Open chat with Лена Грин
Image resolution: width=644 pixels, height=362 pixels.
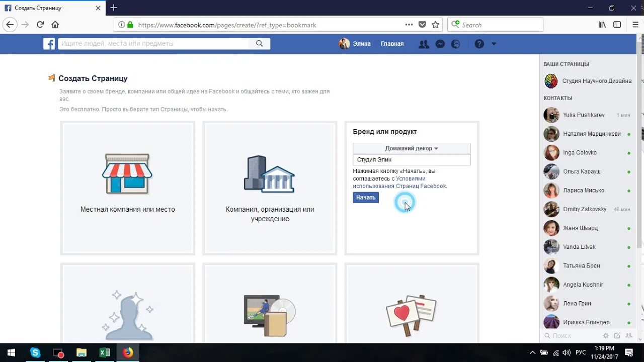(588, 304)
